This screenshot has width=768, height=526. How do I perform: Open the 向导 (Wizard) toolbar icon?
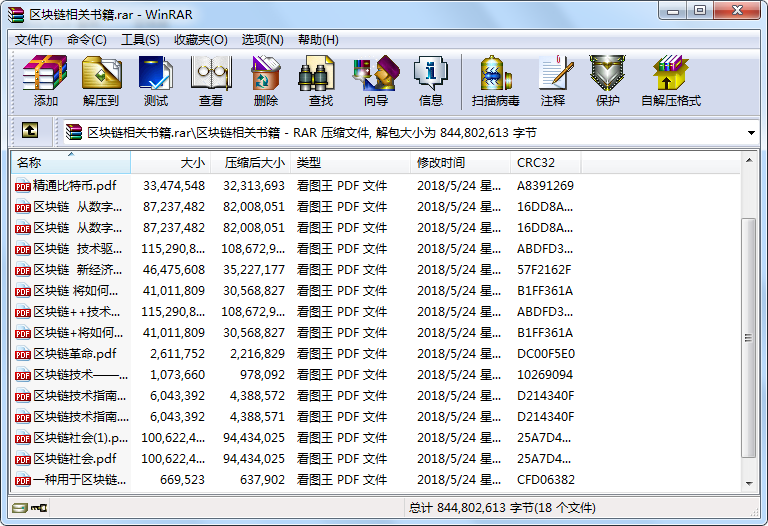click(x=376, y=73)
